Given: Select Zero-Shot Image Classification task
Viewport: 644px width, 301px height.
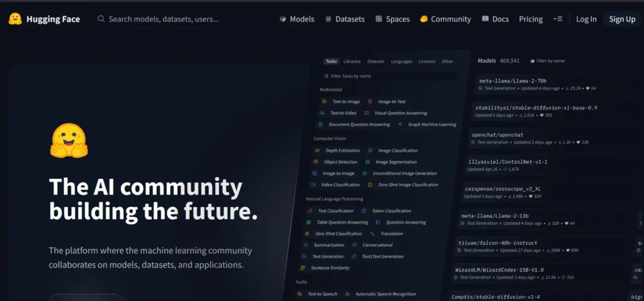Looking at the screenshot, I should click(x=408, y=185).
